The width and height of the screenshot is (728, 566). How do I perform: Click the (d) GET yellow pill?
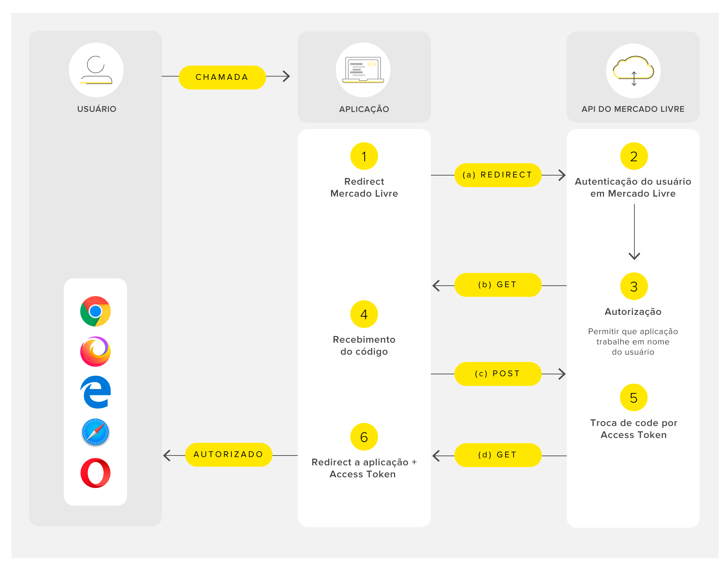tap(498, 455)
